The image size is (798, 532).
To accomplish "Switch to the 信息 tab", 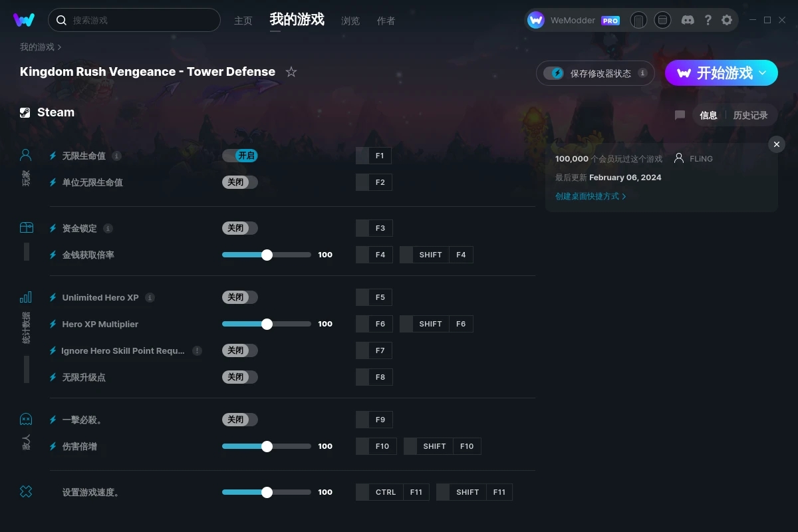I will click(x=708, y=115).
